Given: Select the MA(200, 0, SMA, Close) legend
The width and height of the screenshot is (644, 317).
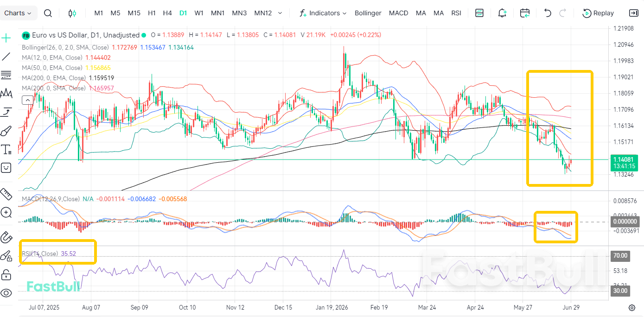Looking at the screenshot, I should point(54,88).
